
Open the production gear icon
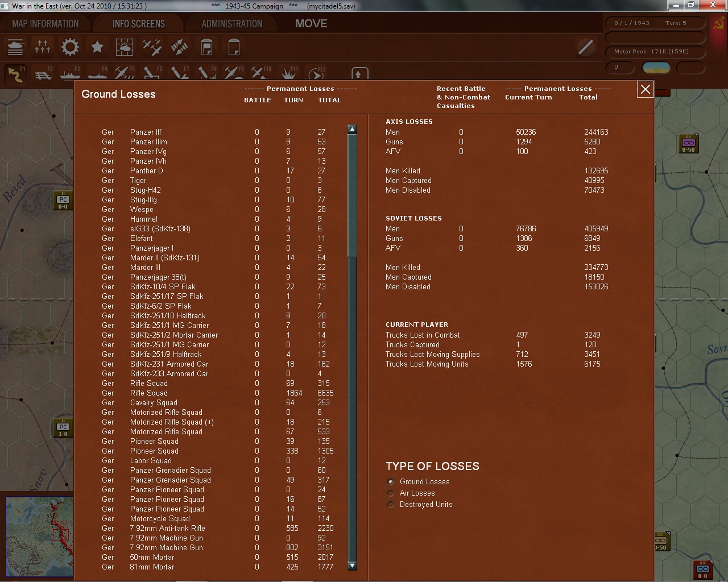point(70,47)
